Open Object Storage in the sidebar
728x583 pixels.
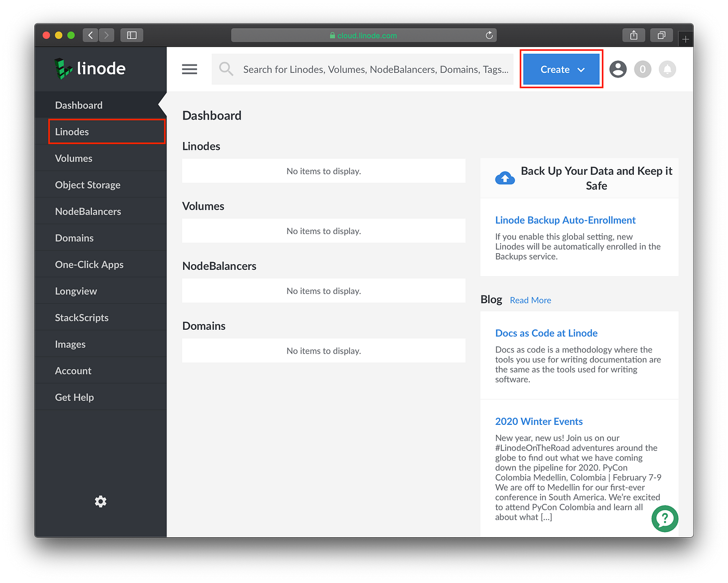(x=101, y=185)
